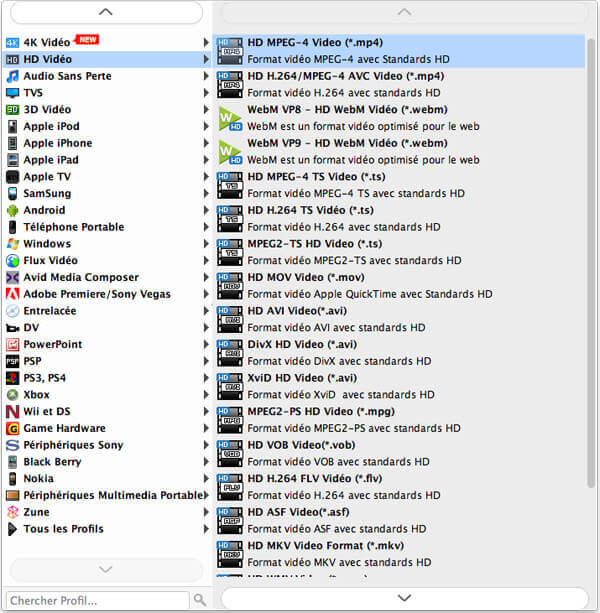Click the Windows logo icon
The width and height of the screenshot is (600, 613).
pyautogui.click(x=12, y=244)
